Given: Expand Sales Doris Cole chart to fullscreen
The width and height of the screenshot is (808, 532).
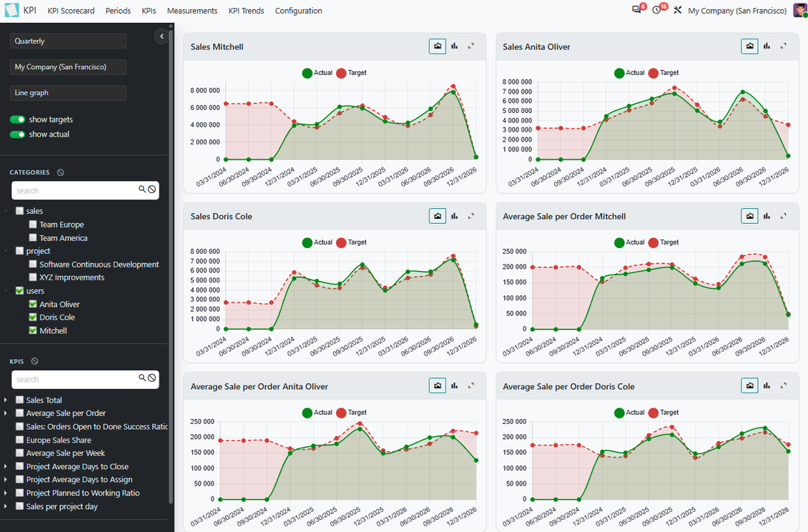Looking at the screenshot, I should click(x=471, y=216).
